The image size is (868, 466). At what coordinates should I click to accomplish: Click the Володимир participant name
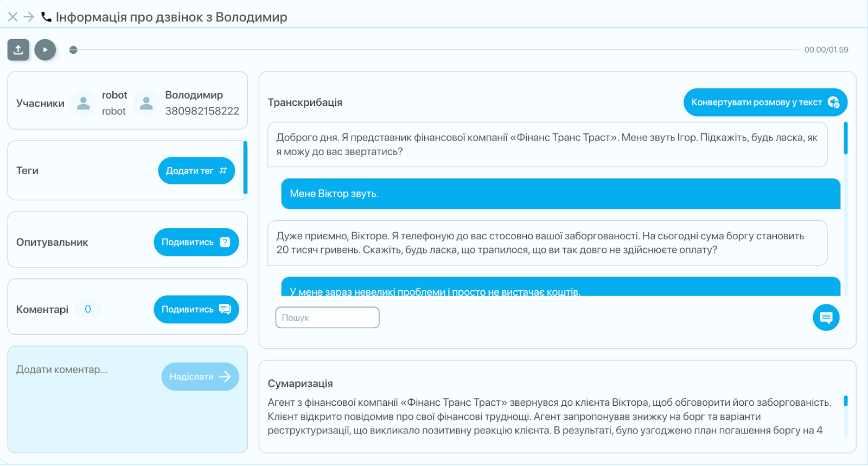click(x=194, y=95)
